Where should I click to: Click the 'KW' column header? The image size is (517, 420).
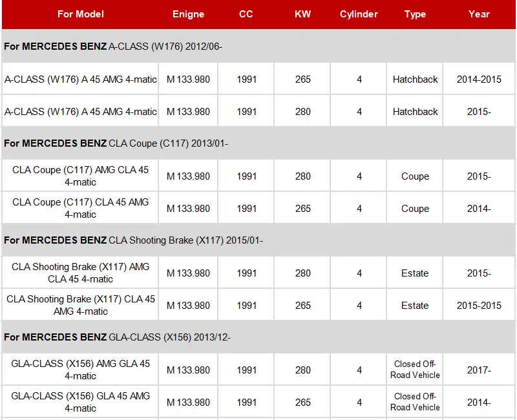pos(302,14)
